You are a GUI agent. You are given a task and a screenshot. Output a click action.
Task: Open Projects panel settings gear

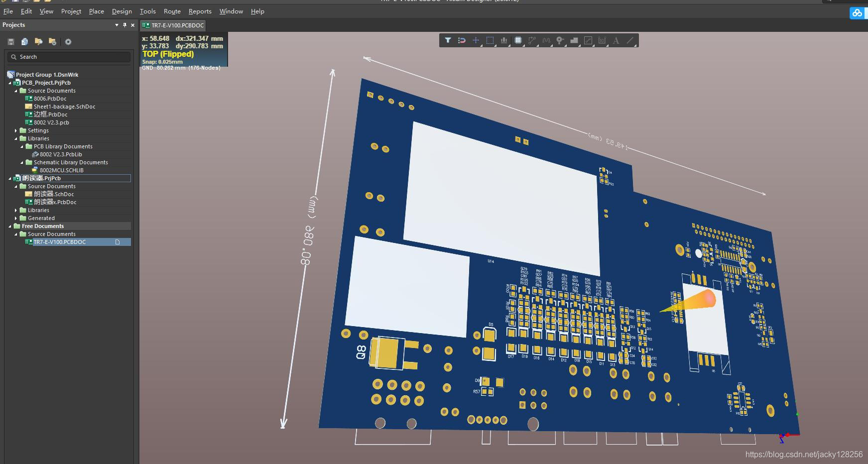[68, 42]
